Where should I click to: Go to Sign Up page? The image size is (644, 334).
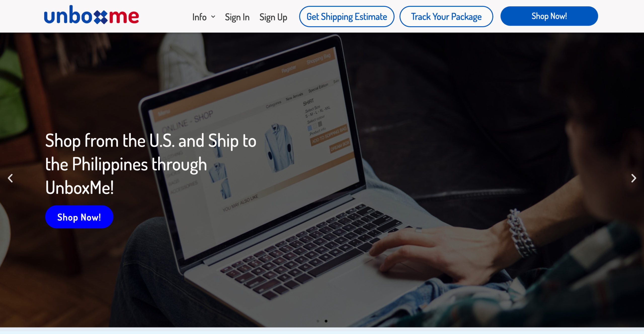[x=273, y=17]
